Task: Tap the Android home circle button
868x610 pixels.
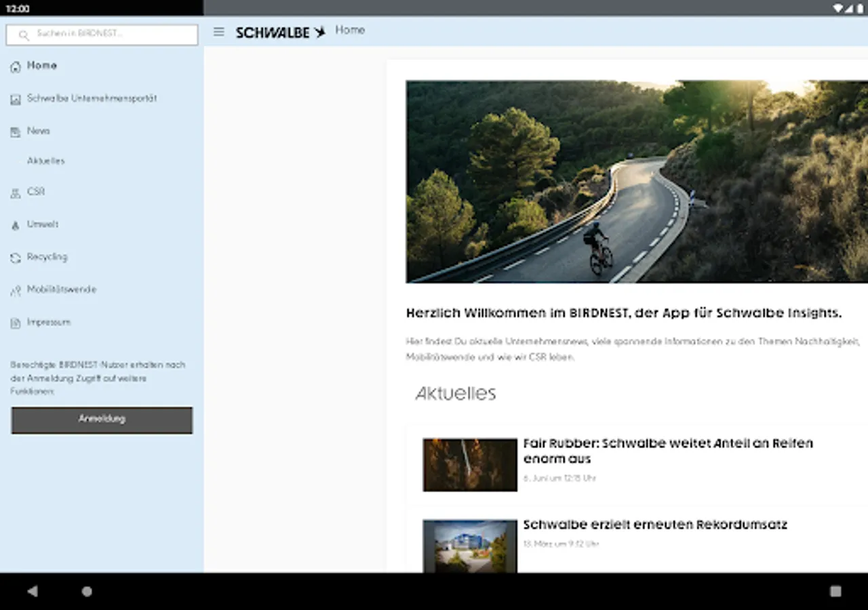Action: [87, 591]
